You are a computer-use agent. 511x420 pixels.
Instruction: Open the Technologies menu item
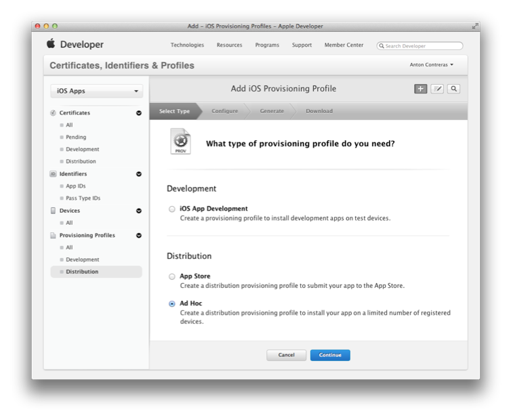click(x=187, y=45)
